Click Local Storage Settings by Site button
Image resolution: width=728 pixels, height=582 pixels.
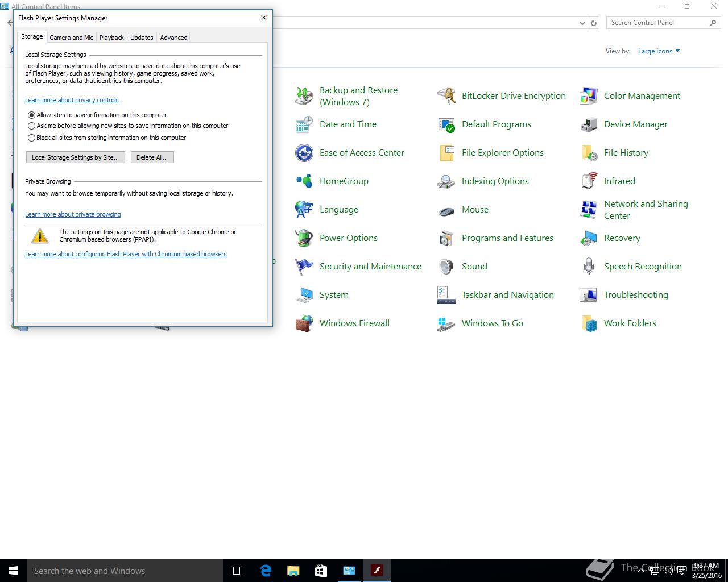[x=75, y=157]
